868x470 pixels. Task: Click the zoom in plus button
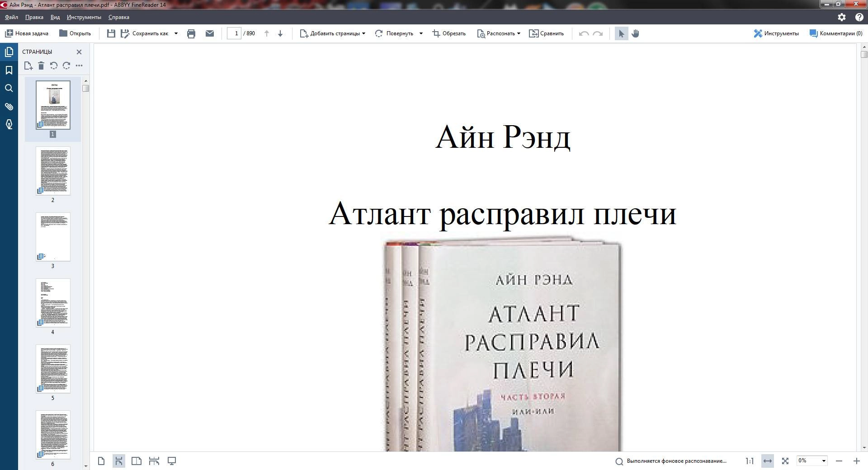856,461
